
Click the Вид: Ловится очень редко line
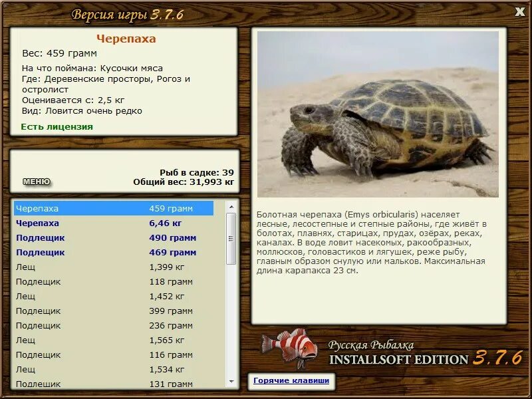82,111
